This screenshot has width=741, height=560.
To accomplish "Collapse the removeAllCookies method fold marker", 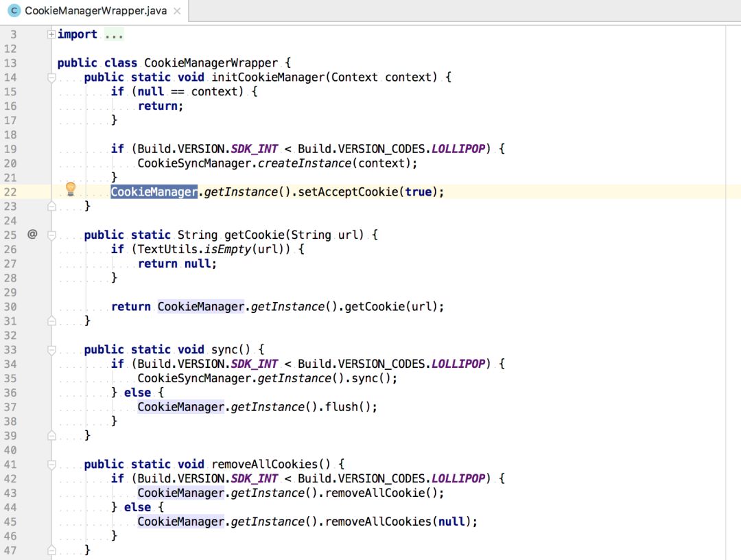I will [51, 465].
